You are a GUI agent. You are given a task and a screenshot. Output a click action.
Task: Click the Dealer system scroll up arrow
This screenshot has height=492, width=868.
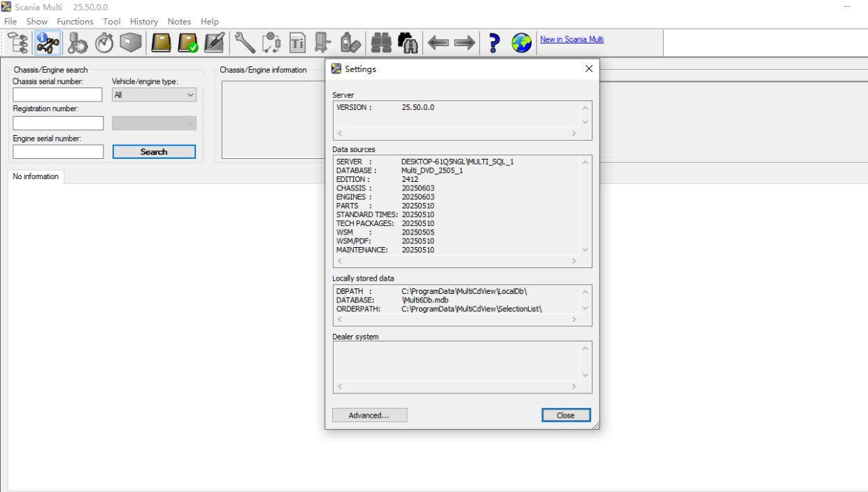[x=585, y=348]
